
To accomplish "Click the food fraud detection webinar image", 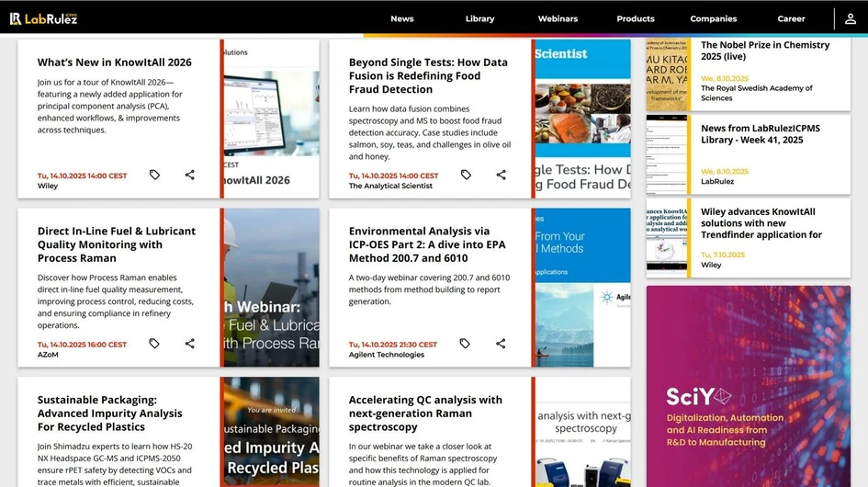I will tap(583, 119).
